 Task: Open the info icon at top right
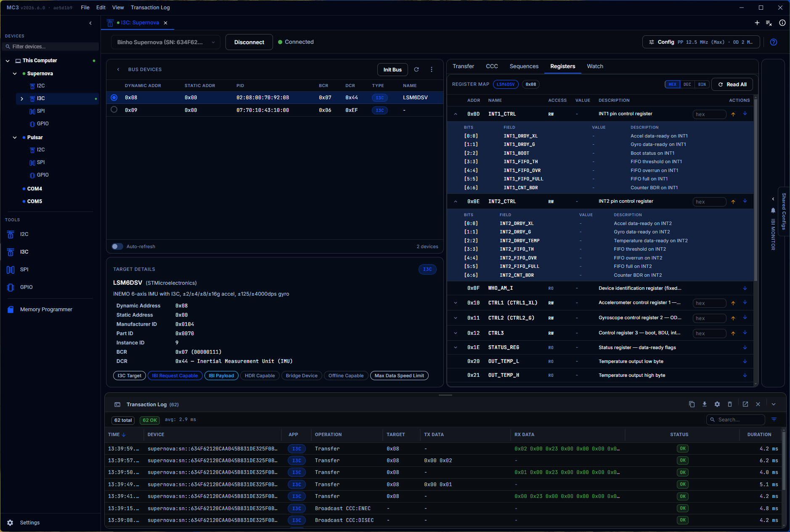782,23
